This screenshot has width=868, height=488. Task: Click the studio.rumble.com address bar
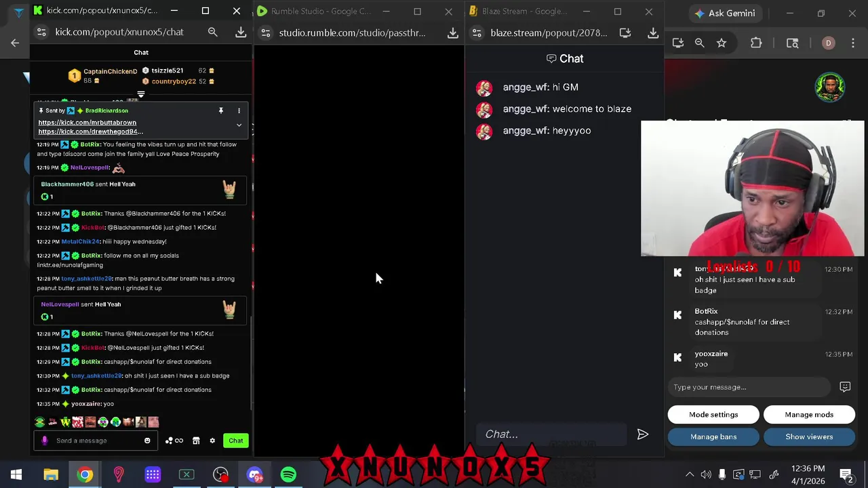[353, 33]
